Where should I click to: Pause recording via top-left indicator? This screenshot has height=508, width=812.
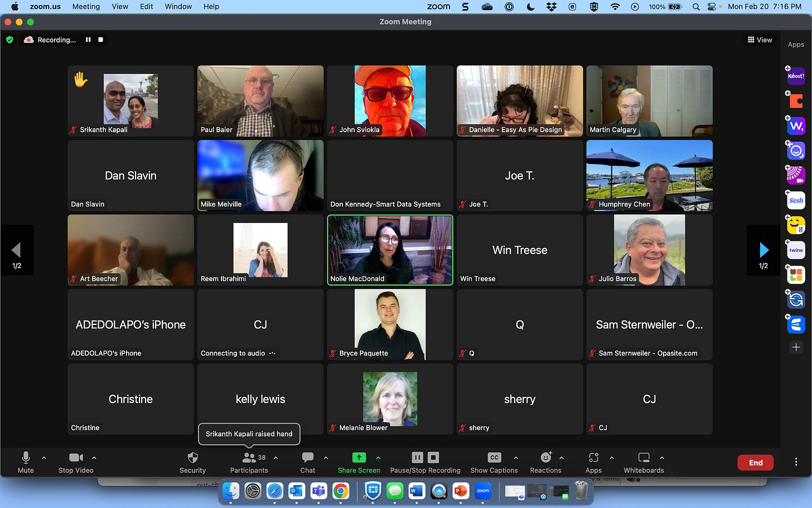[x=88, y=40]
